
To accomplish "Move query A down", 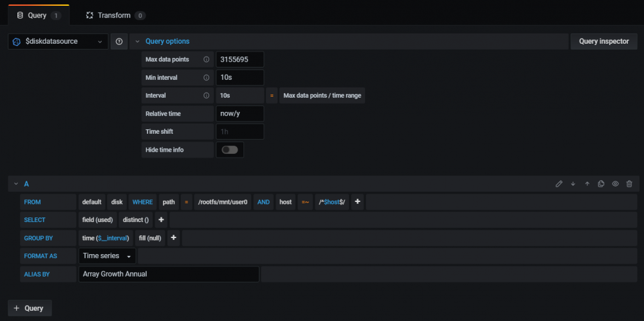I will pos(573,184).
